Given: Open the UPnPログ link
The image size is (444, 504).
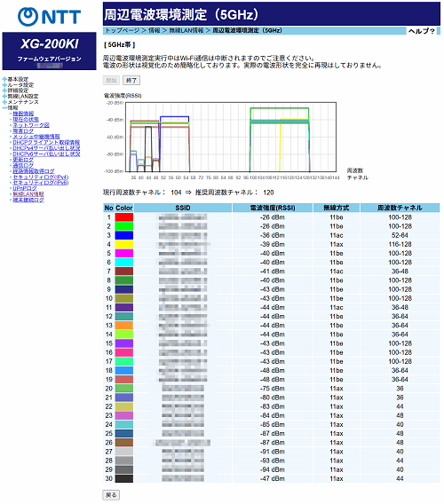Looking at the screenshot, I should (x=25, y=188).
